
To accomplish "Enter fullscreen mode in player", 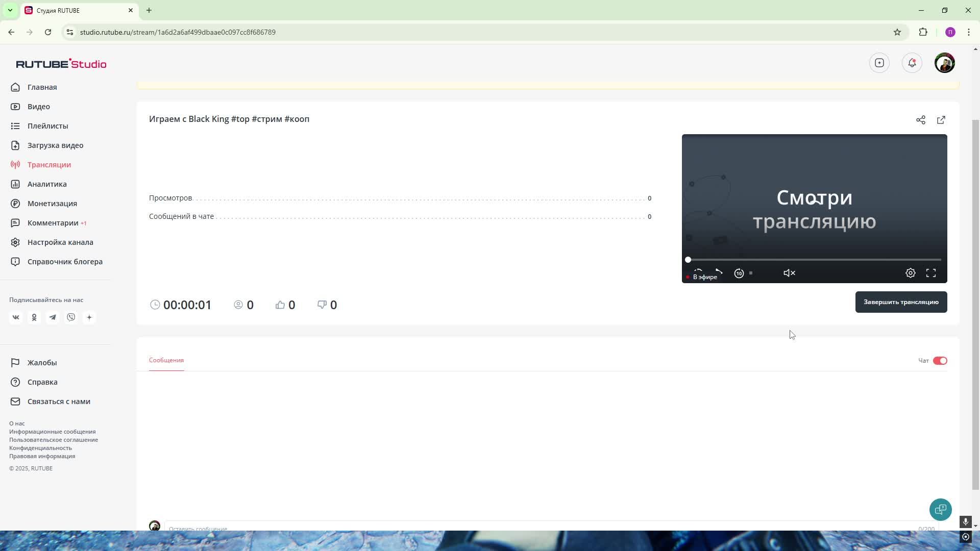I will coord(931,273).
